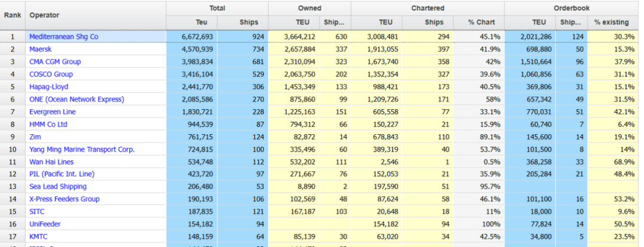Select the cell showing 2,441,770
644x247 pixels.
[192, 87]
